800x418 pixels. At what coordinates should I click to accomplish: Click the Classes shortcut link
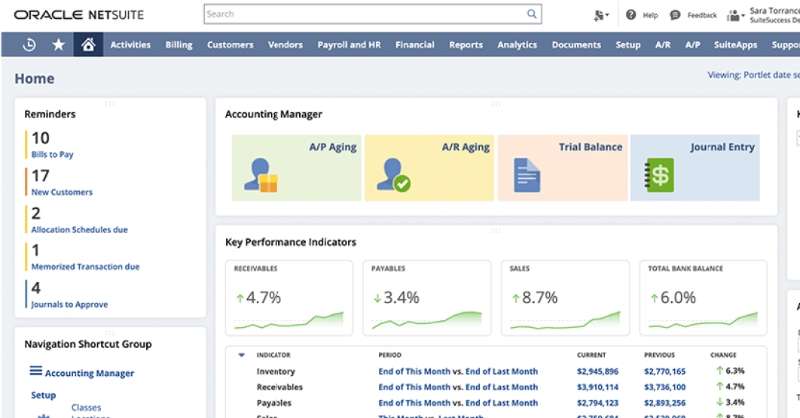pyautogui.click(x=86, y=407)
